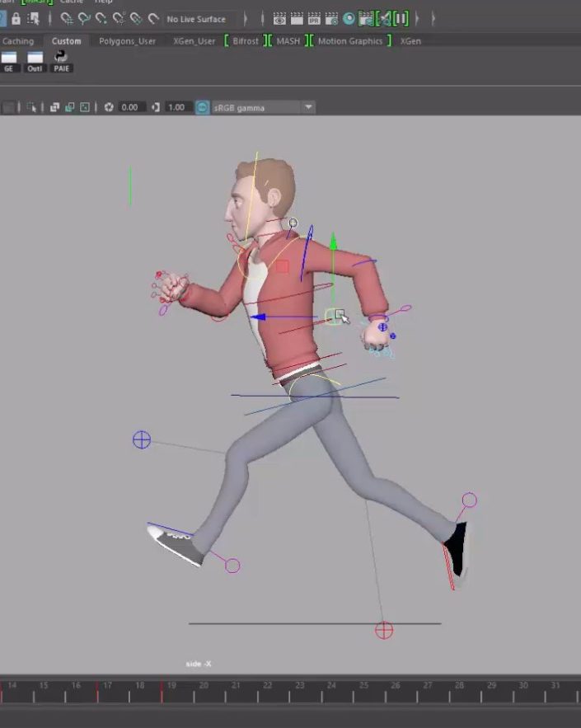
Task: Run the PAIE python shelf script
Action: (x=61, y=62)
